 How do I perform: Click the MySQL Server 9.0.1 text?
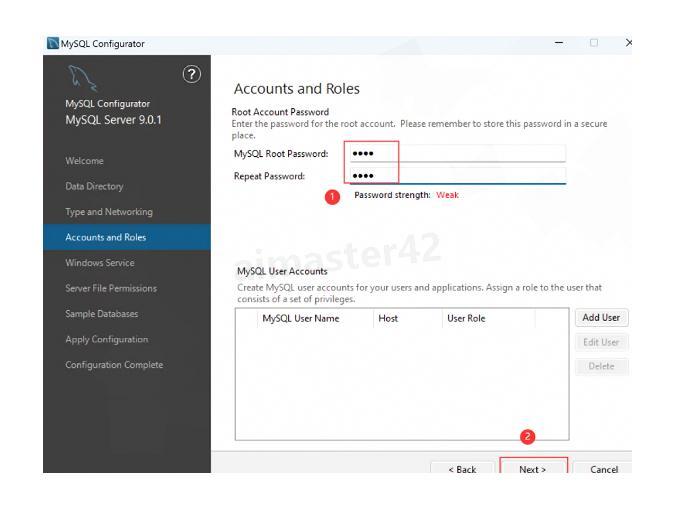click(x=113, y=120)
